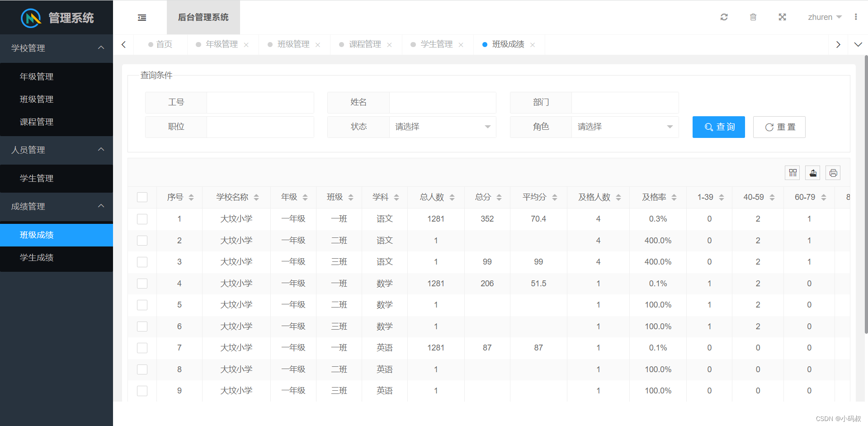Open the 状态 dropdown
This screenshot has width=868, height=426.
(x=443, y=127)
